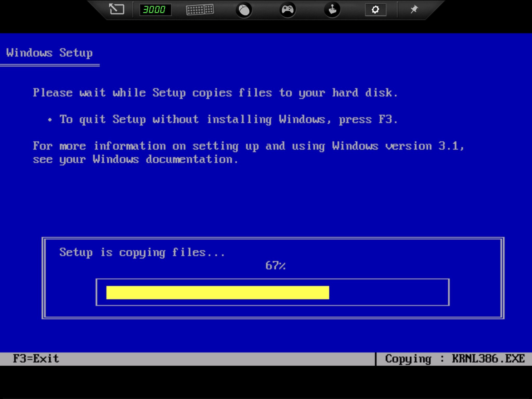The image size is (532, 399).
Task: Click the screen resize arrow icon
Action: point(116,9)
